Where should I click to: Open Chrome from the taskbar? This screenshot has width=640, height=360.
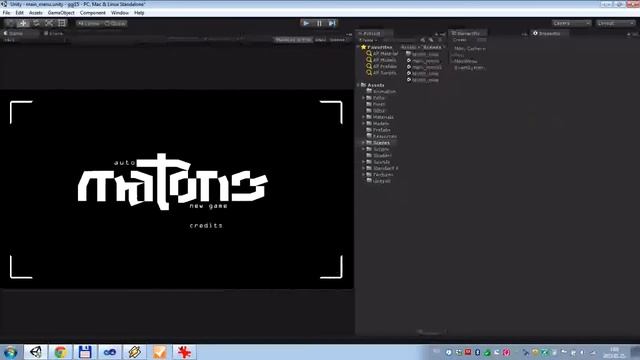[x=60, y=352]
